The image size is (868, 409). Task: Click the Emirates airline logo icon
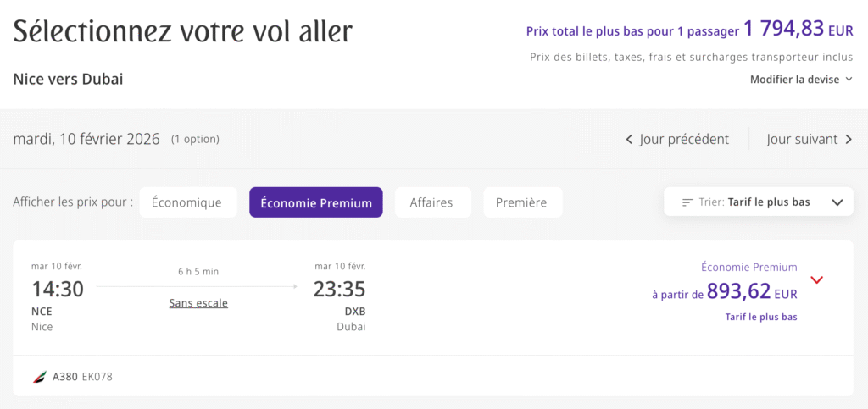click(x=39, y=377)
